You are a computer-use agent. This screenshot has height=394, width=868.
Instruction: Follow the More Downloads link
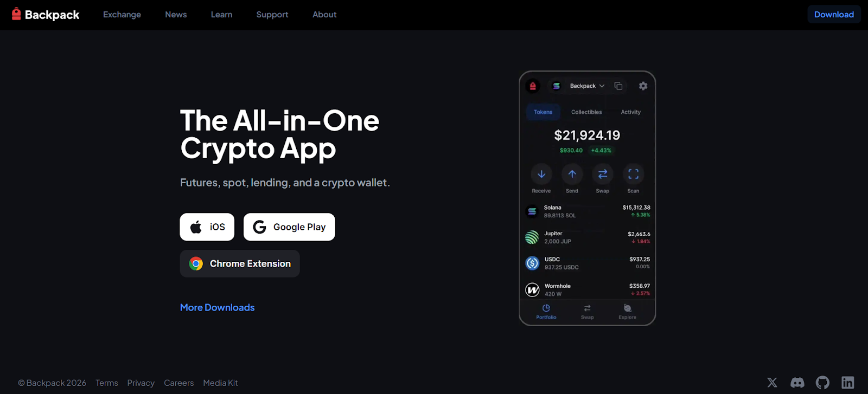(217, 307)
